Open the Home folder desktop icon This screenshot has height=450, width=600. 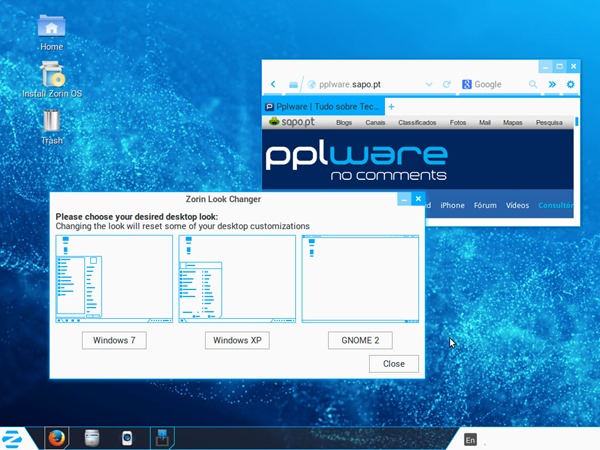pos(51,33)
